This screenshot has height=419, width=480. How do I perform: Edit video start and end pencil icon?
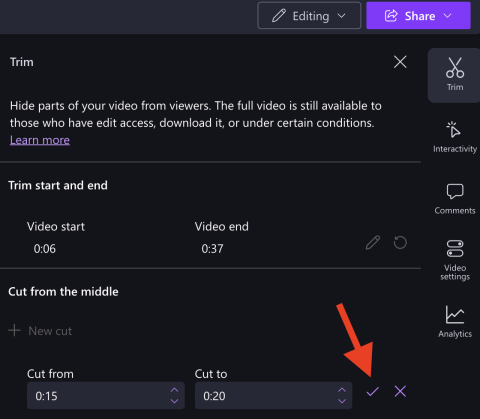point(373,243)
